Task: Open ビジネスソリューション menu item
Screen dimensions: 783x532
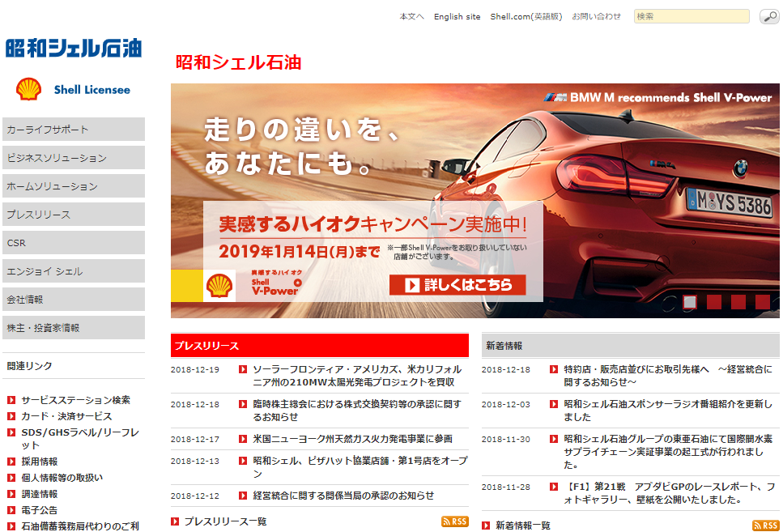Action: [x=74, y=158]
